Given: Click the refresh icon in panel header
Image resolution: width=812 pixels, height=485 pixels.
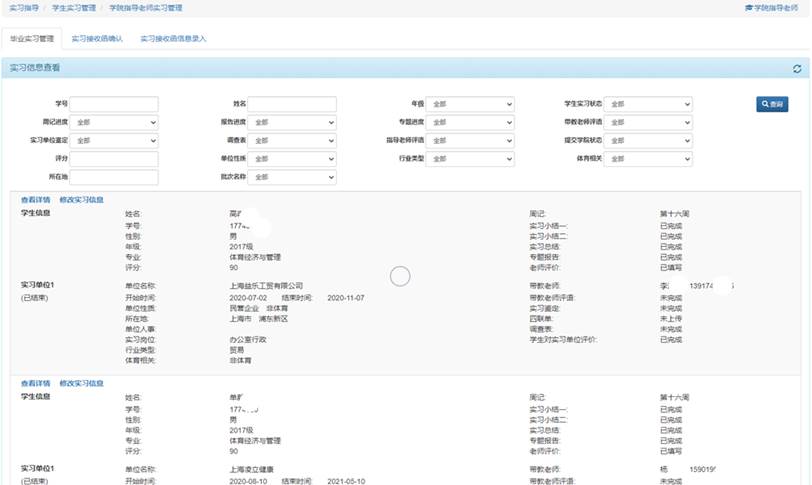Looking at the screenshot, I should point(797,69).
